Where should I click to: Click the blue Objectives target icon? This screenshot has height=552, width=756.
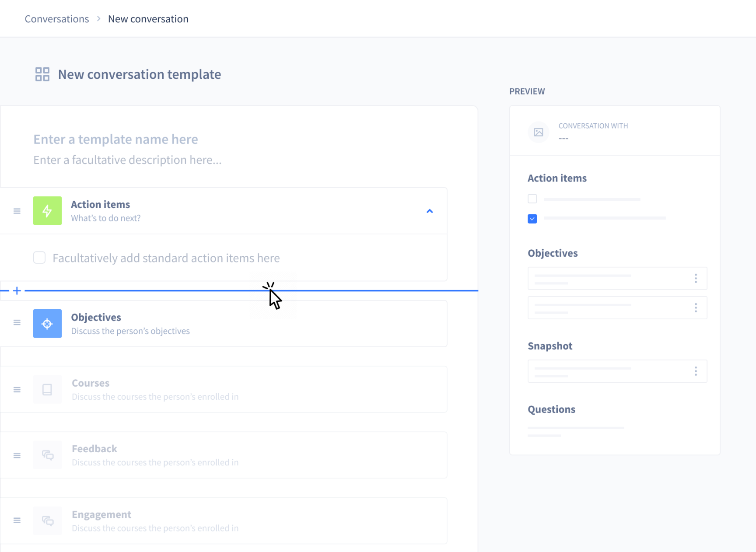[47, 324]
